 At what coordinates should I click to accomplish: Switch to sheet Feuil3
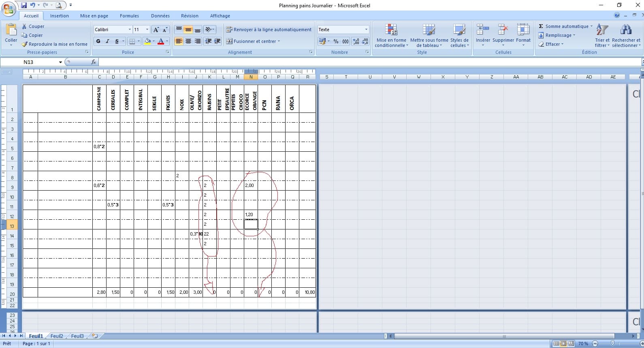(77, 336)
